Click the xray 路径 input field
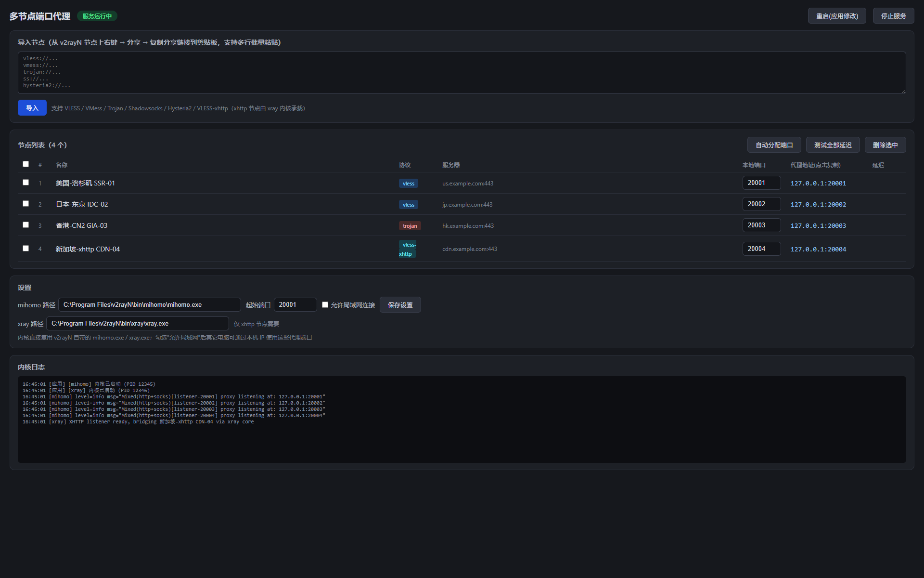This screenshot has height=578, width=924. [x=138, y=324]
